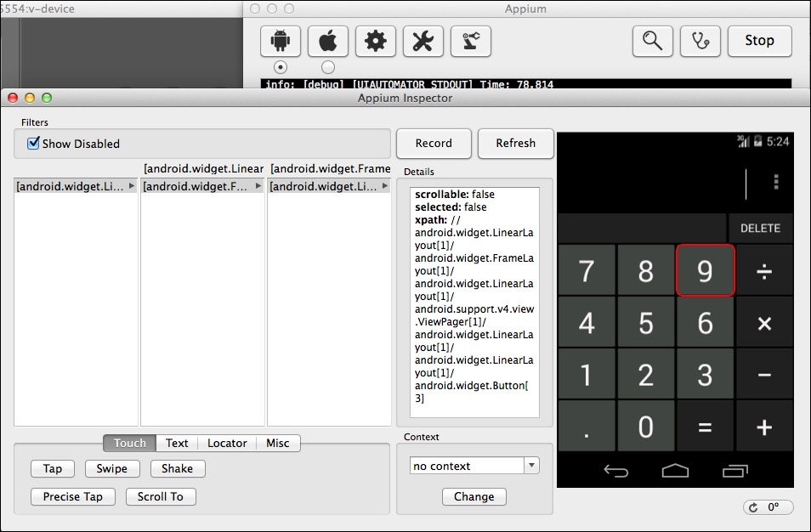Image resolution: width=811 pixels, height=532 pixels.
Task: Switch to the Locator tab
Action: [x=227, y=443]
